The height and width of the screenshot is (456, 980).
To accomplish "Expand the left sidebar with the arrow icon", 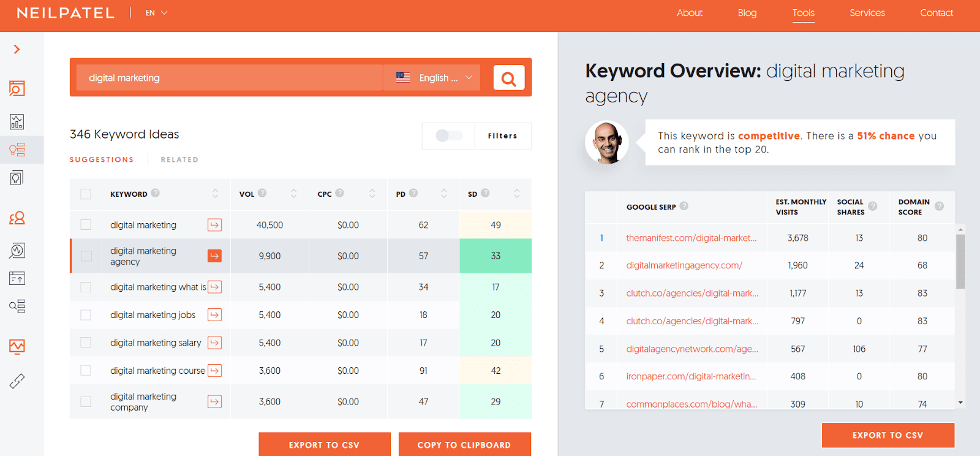I will click(x=17, y=49).
